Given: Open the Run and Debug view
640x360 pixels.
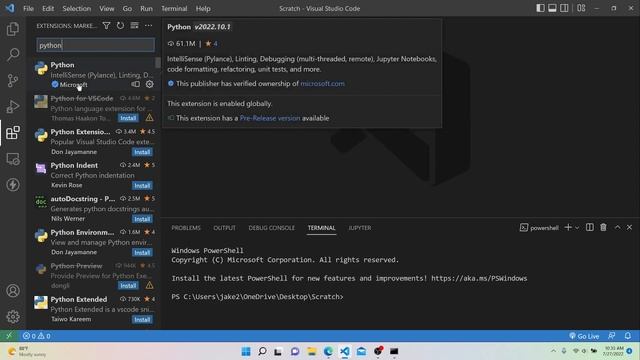Looking at the screenshot, I should pos(13,107).
